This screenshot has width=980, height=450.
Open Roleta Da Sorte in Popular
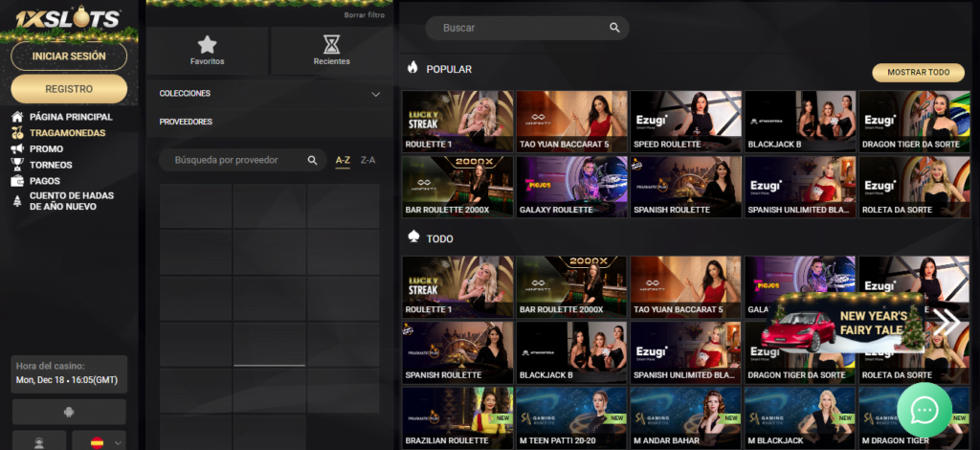coord(914,187)
